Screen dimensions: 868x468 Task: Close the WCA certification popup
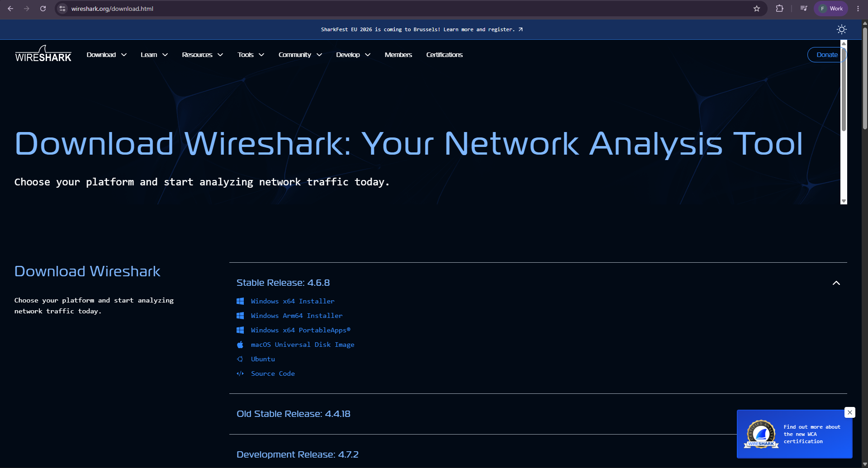(x=850, y=412)
